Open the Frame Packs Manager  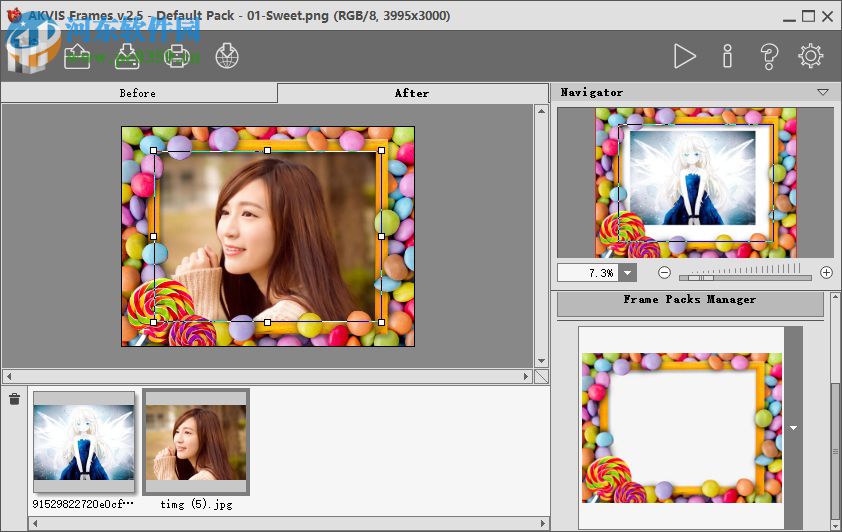[x=690, y=300]
